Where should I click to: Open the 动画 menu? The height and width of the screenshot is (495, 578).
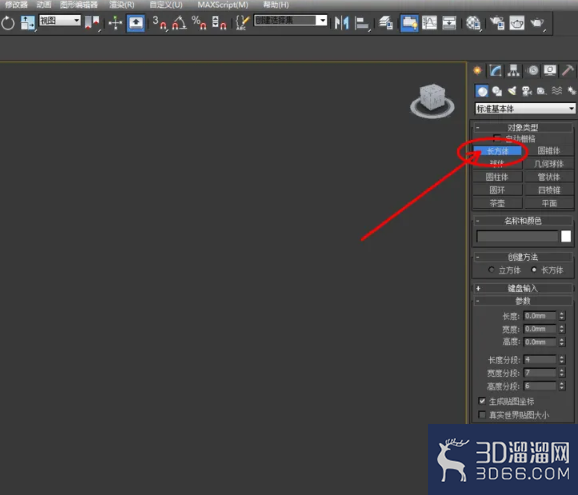coord(44,5)
